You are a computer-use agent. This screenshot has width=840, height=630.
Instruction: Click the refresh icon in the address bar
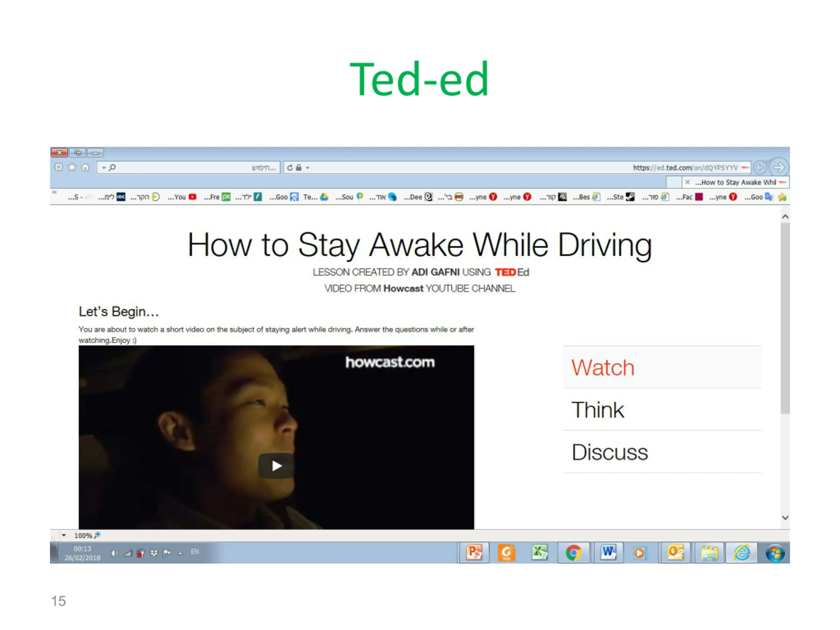coord(290,167)
